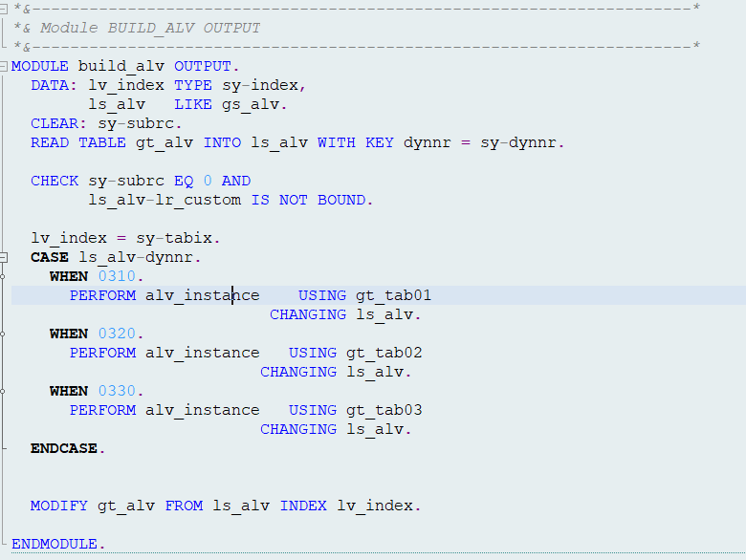Image resolution: width=746 pixels, height=560 pixels.
Task: Click 'ENDMODULE' keyword
Action: tap(55, 544)
